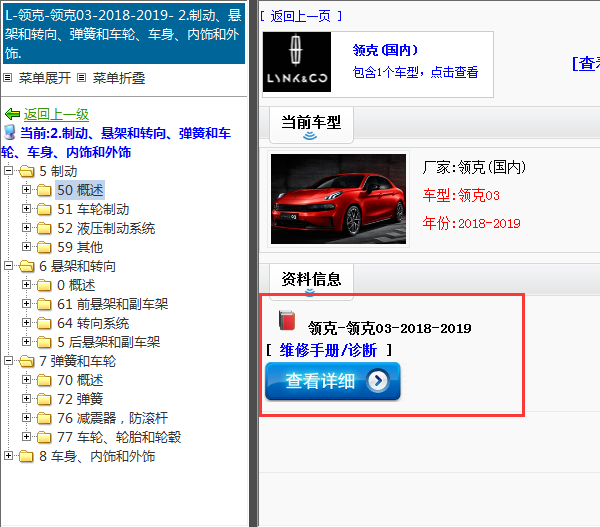
Task: Click folder icon of 76 减震器，防滚杆
Action: tap(44, 418)
